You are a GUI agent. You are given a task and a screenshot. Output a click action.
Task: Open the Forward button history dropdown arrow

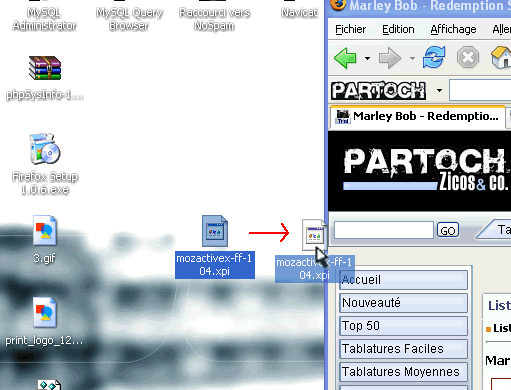[x=412, y=58]
